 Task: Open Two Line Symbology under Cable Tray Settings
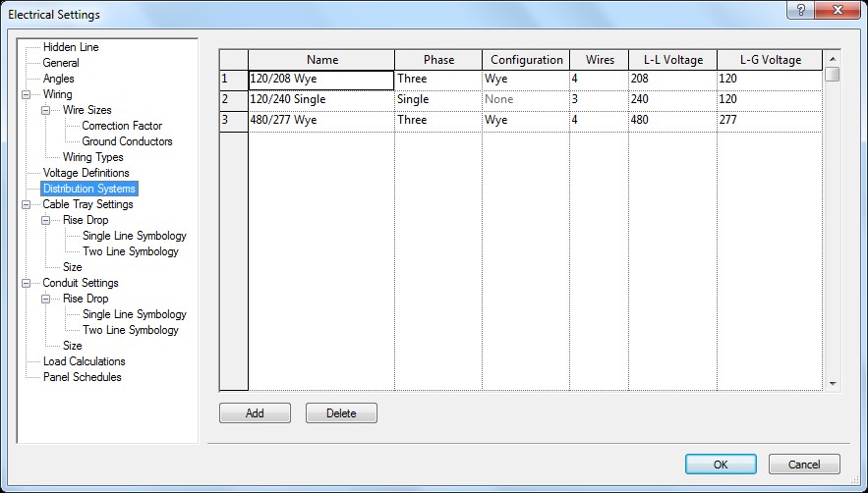pos(131,251)
